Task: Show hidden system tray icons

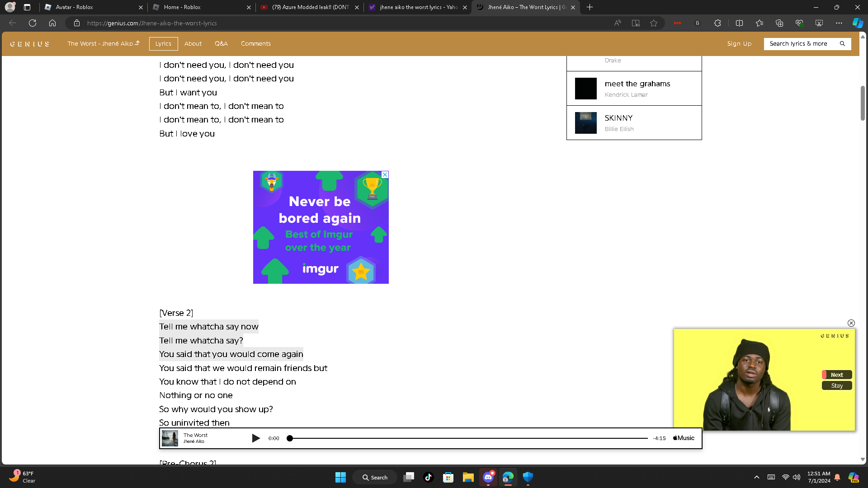Action: point(757,477)
